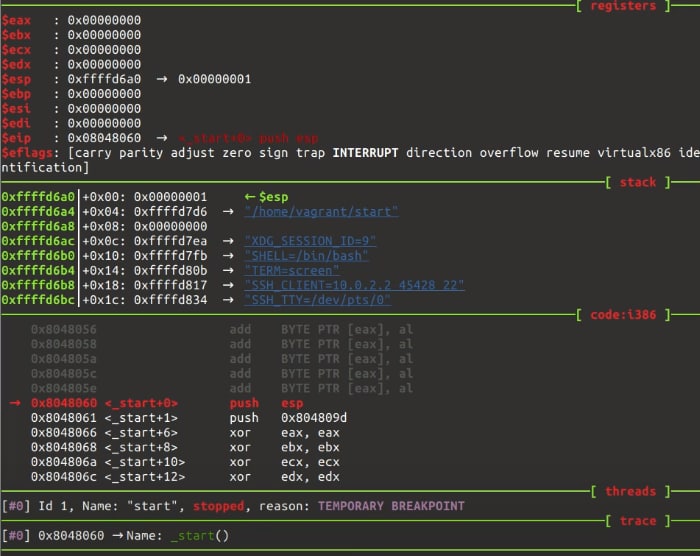Click the TEMPORARY BREAKPOINT reason text
Screen dimensions: 700x556
click(391, 506)
